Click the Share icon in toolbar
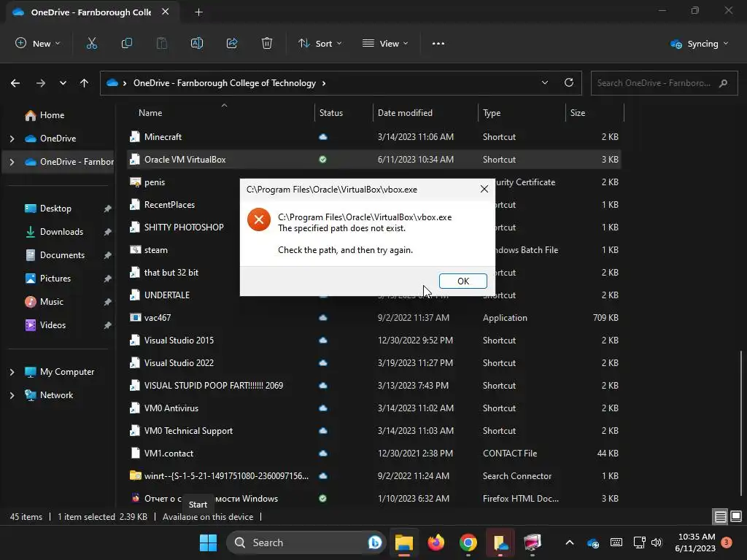 coord(232,43)
